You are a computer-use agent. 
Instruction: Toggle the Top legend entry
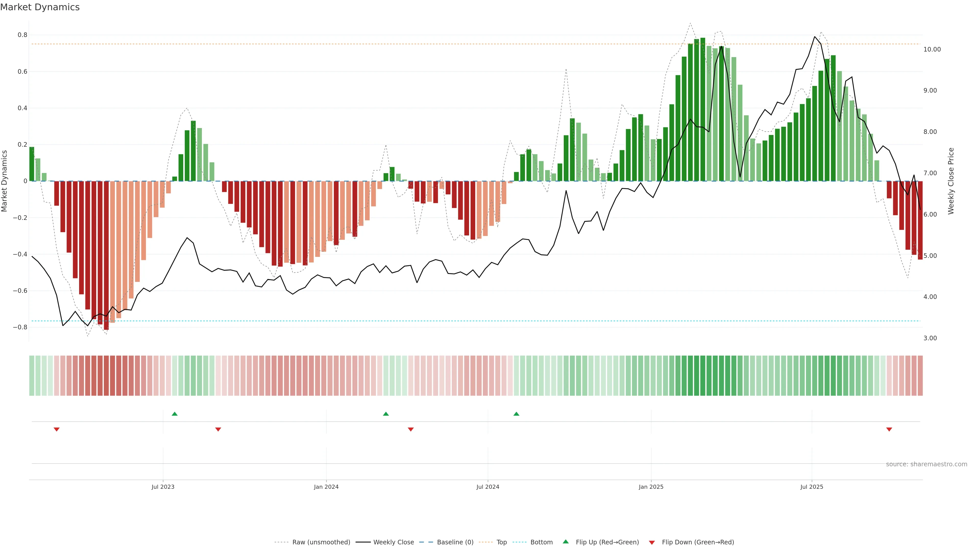(x=501, y=542)
